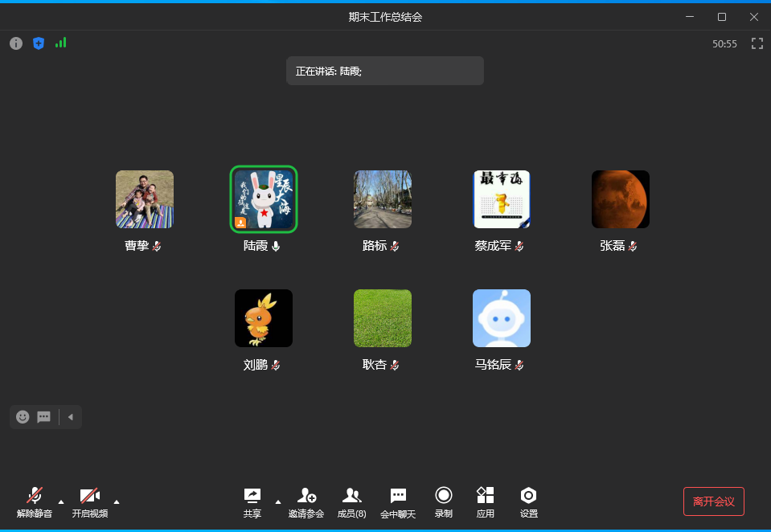
Task: Click 邀请参会 to invite participants
Action: pyautogui.click(x=306, y=501)
